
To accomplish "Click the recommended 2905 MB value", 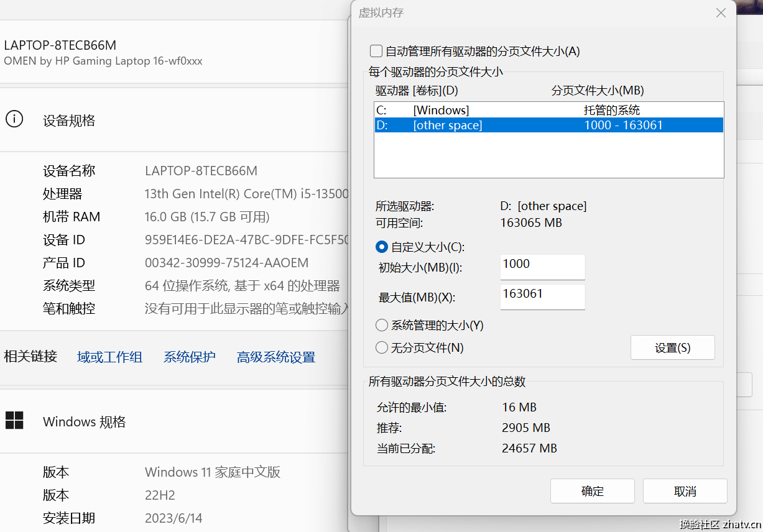I will 526,428.
